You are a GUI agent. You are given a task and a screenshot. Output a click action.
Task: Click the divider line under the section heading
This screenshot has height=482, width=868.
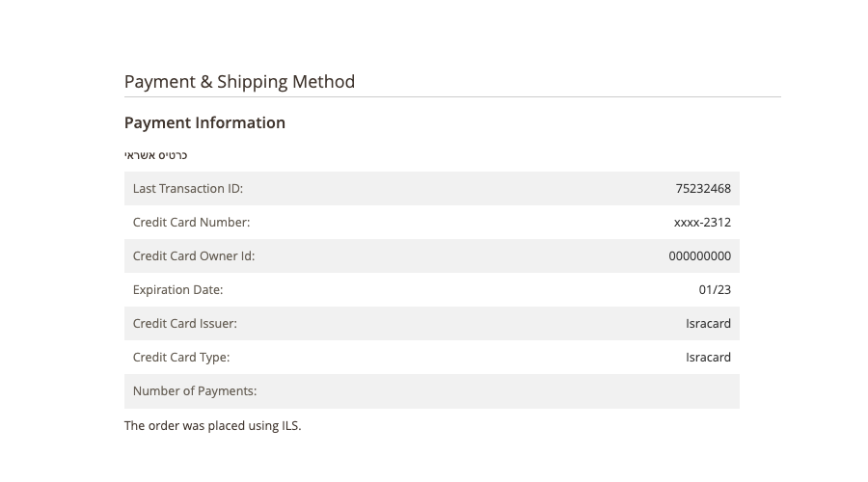[453, 96]
